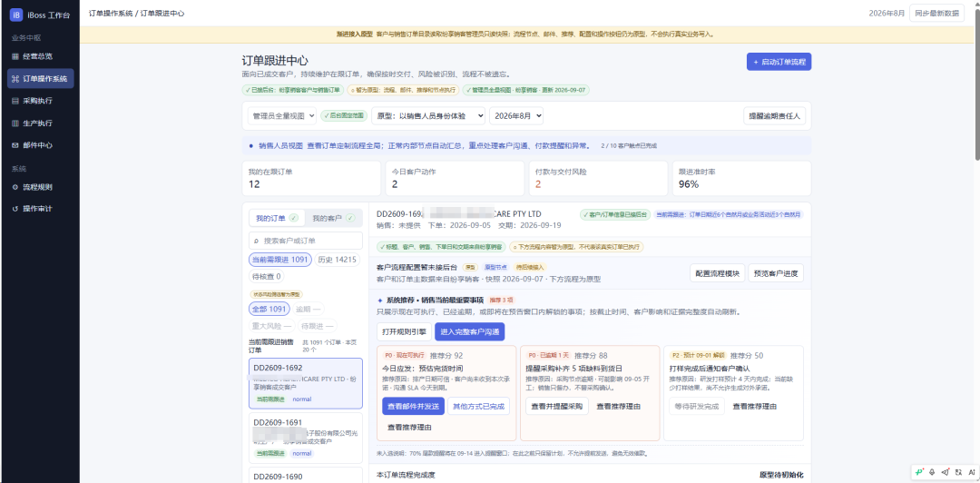Click the 查看并提醒采购 button
This screenshot has width=980, height=483.
click(x=557, y=406)
